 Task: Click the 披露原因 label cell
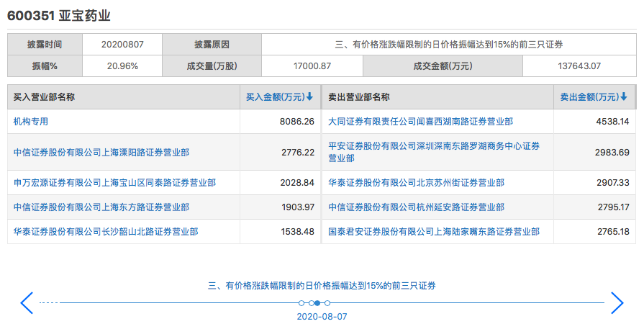pyautogui.click(x=212, y=45)
